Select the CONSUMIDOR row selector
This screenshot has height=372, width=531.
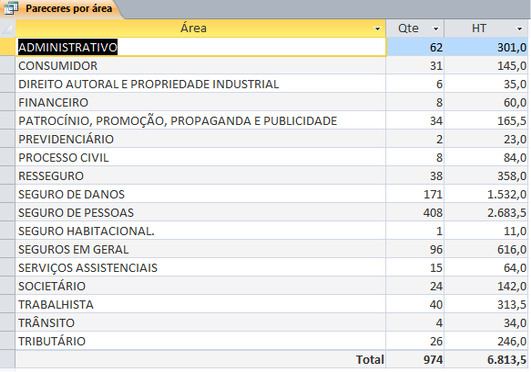7,66
